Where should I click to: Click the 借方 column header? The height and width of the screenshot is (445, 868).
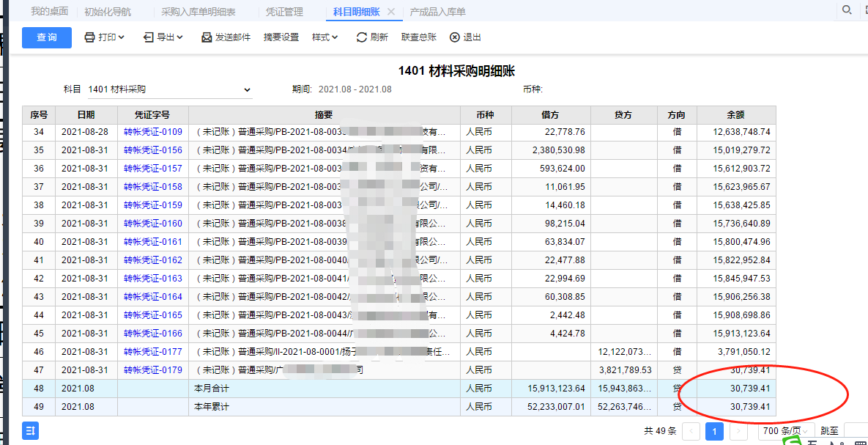point(551,114)
